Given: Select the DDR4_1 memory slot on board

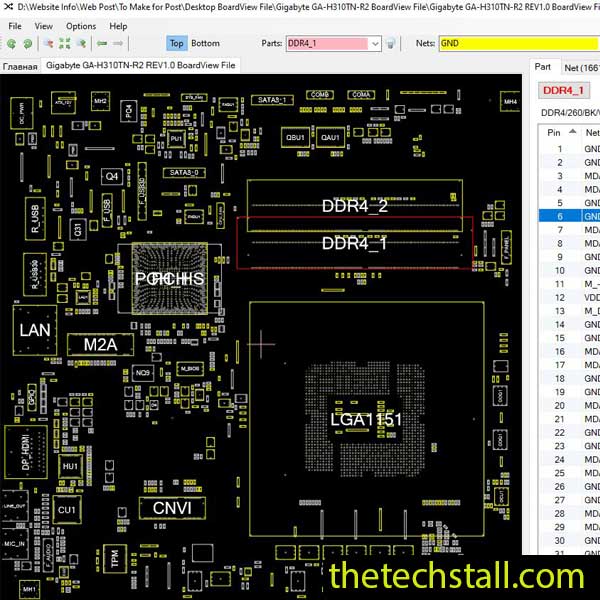Looking at the screenshot, I should pos(355,243).
